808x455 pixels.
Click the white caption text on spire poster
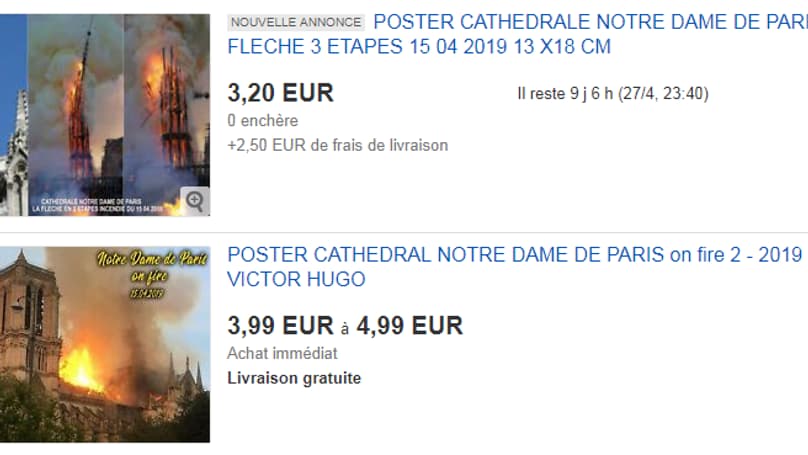97,205
